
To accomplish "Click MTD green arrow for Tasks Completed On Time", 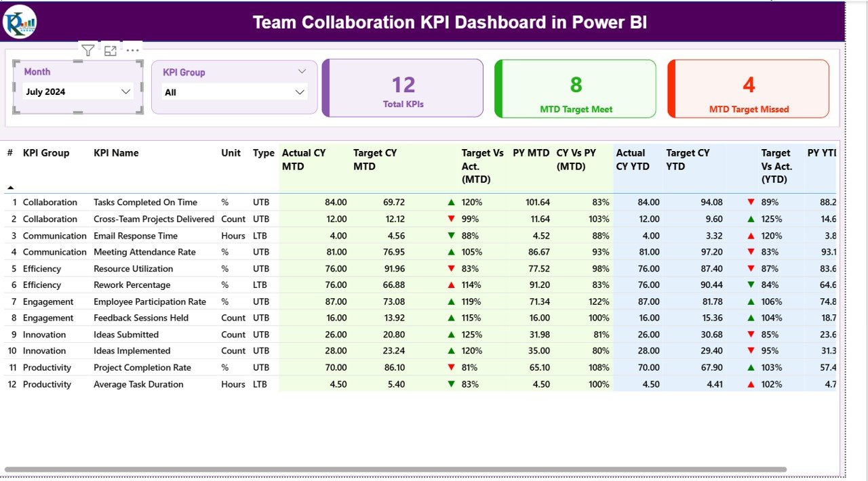I will coord(451,203).
